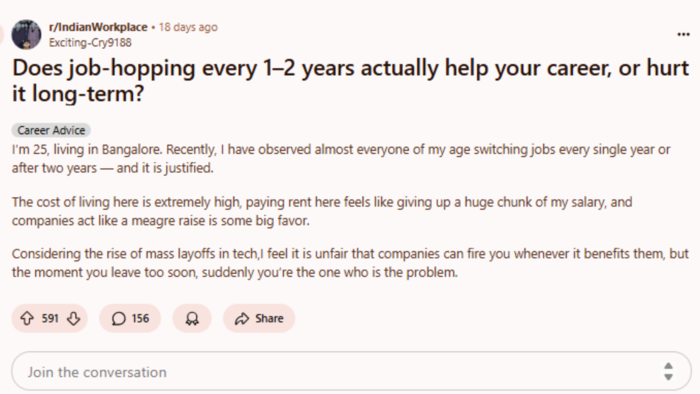Downvote the job-hopping post
The width and height of the screenshot is (700, 394).
(x=73, y=318)
